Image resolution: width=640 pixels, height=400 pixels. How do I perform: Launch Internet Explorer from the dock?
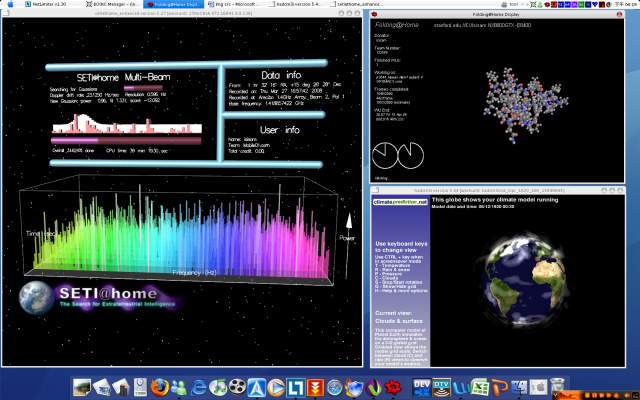[x=199, y=387]
